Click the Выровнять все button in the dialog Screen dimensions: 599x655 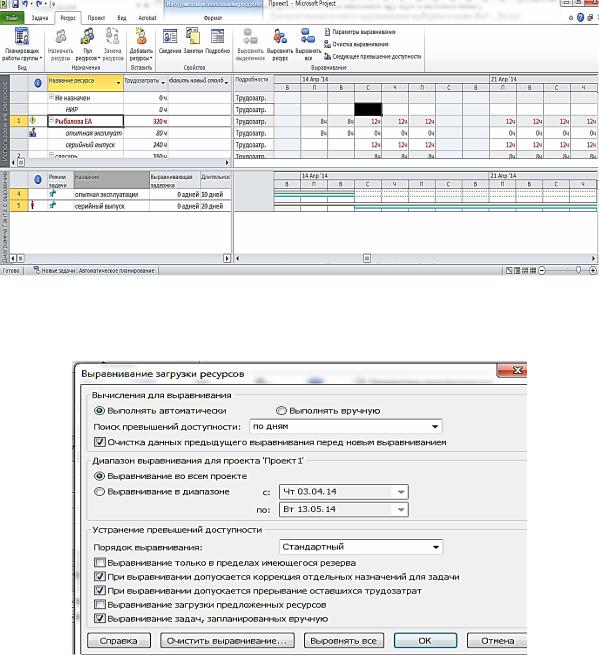pyautogui.click(x=343, y=640)
